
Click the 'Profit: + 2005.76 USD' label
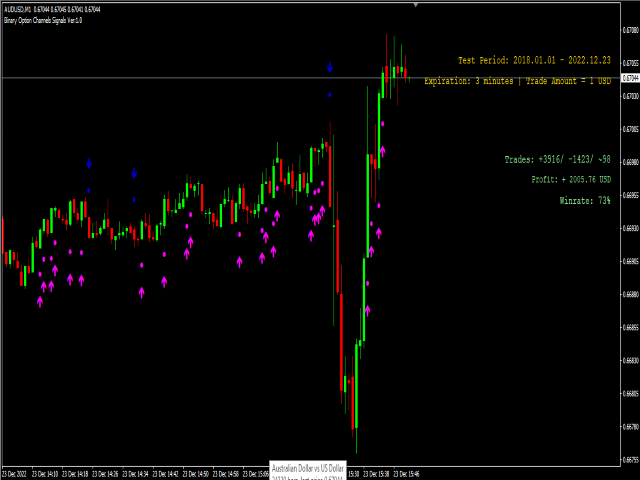click(x=571, y=179)
